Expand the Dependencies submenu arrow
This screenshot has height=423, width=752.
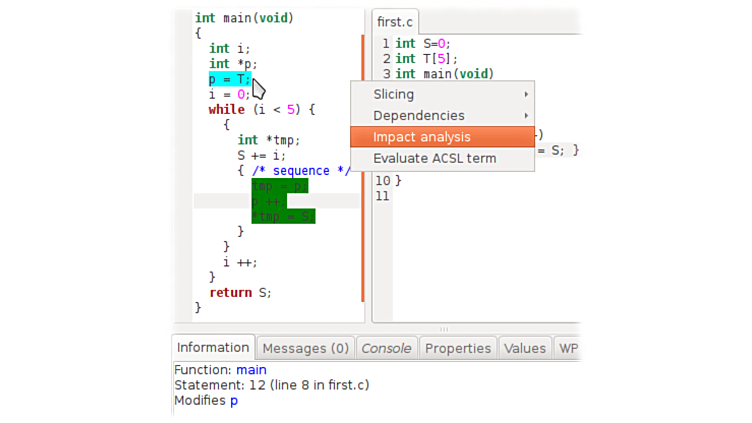pyautogui.click(x=526, y=116)
